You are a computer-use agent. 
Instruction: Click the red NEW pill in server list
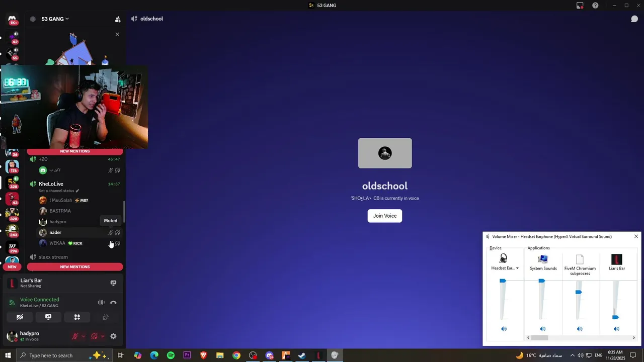[12, 267]
